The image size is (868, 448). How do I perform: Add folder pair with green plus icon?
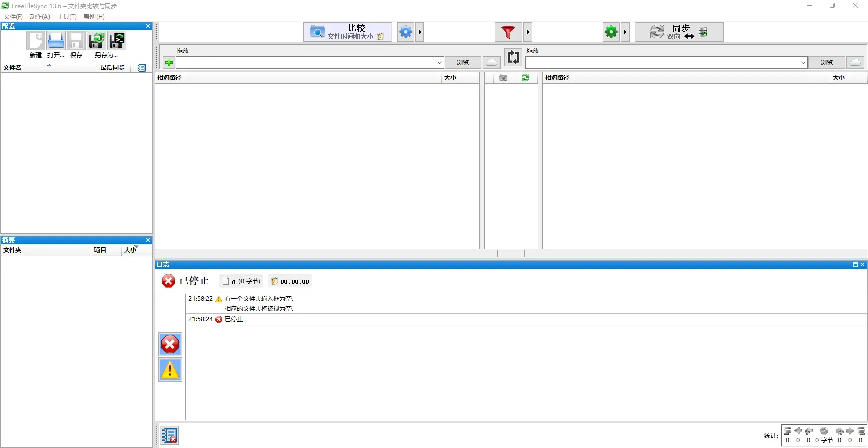(169, 63)
